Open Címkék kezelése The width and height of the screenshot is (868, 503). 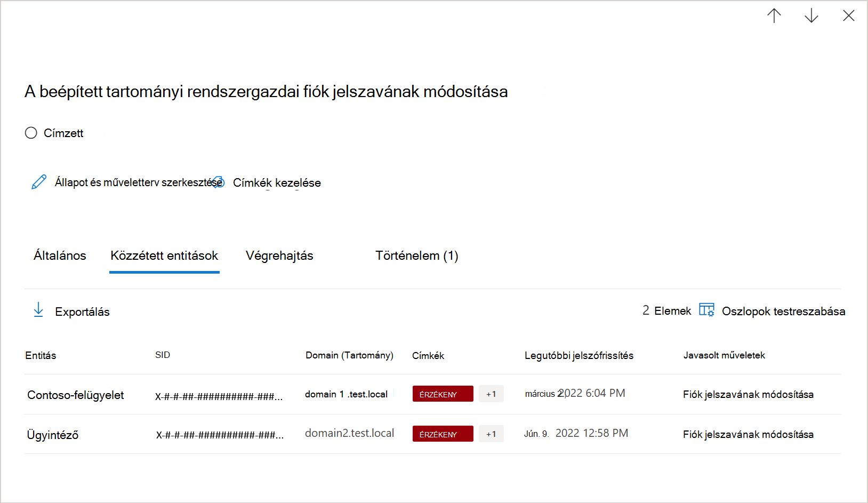(x=277, y=182)
